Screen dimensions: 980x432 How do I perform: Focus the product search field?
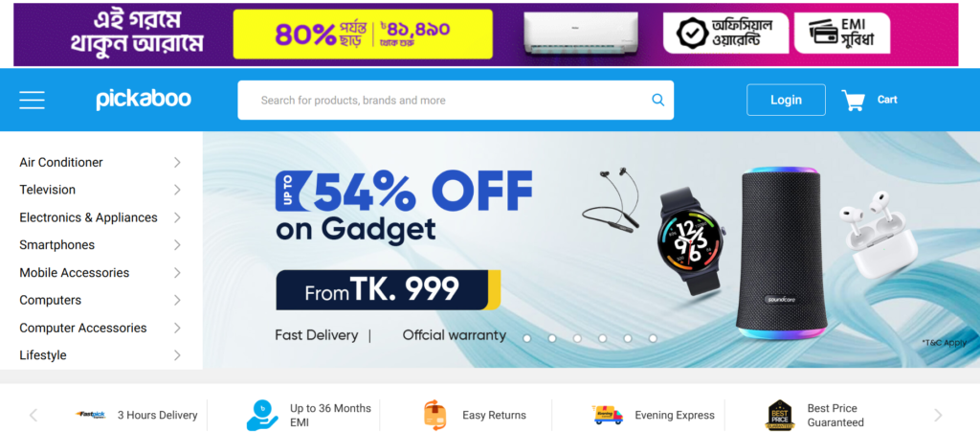pos(455,100)
